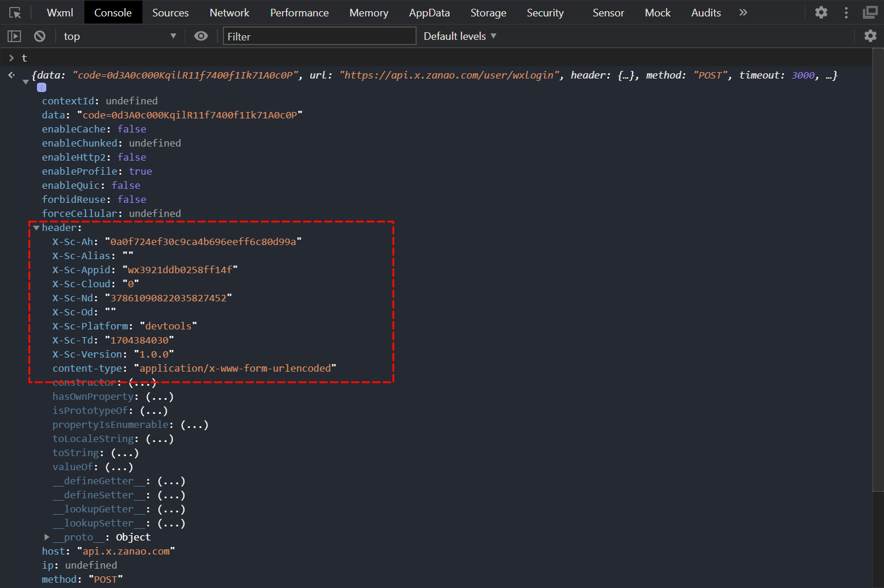Focus the console Filter input field
Viewport: 884px width, 588px height.
click(319, 36)
